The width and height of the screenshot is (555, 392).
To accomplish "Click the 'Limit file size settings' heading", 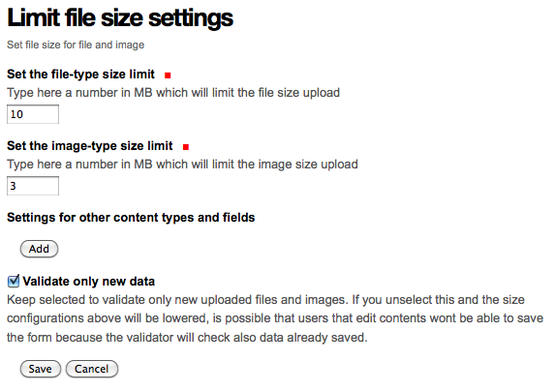I will [x=120, y=17].
